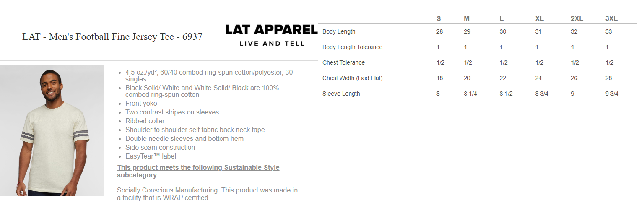Select the S size column header
This screenshot has height=208, width=644.
(439, 18)
